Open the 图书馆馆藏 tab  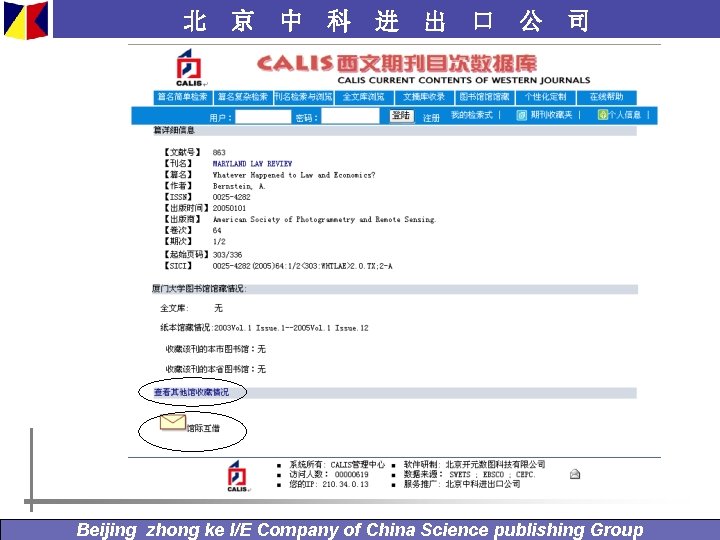click(484, 97)
